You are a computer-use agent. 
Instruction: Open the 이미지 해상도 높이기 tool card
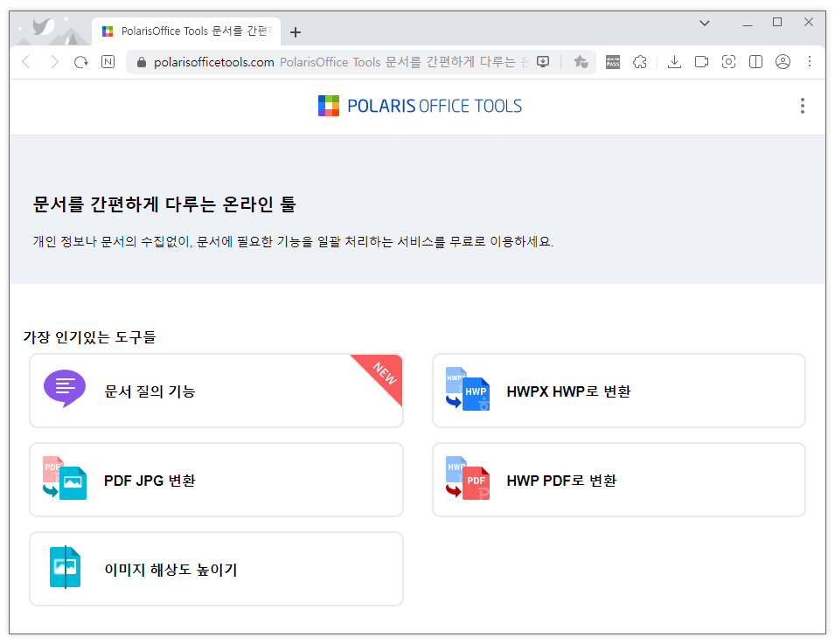216,569
